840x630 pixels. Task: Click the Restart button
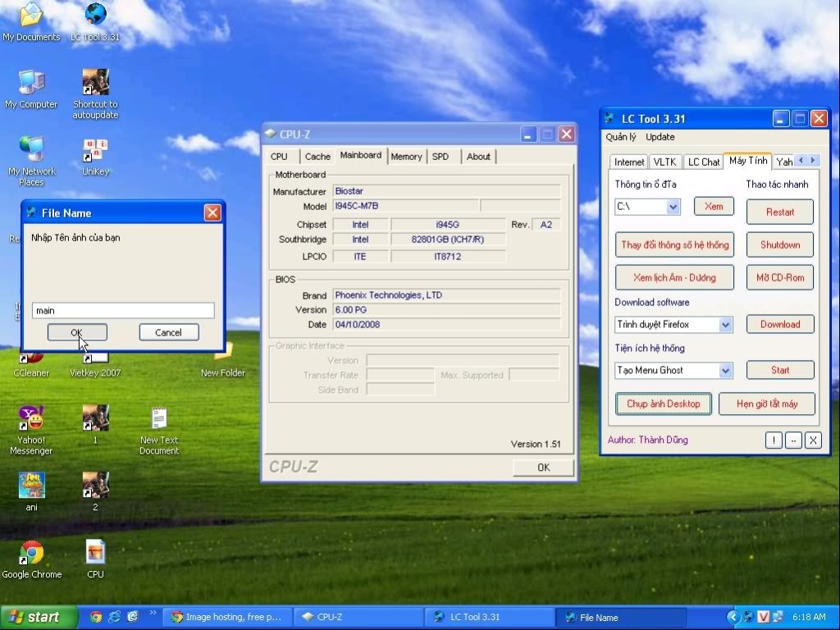click(x=780, y=212)
